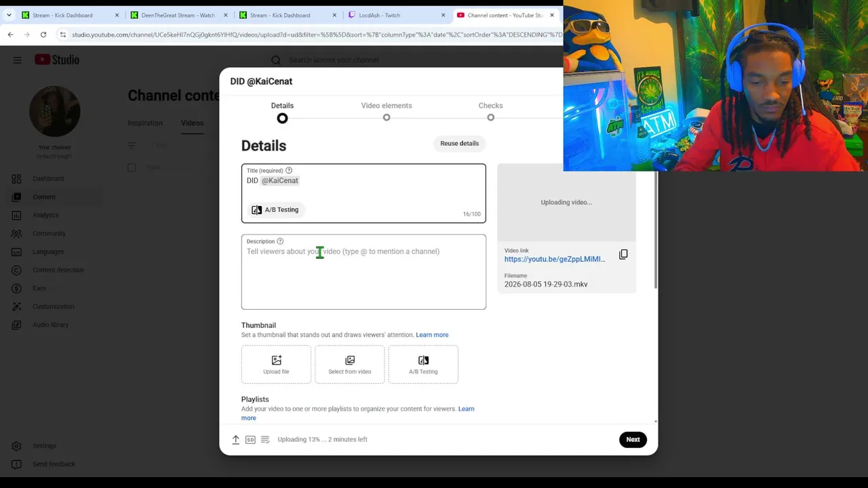Click the Uploading video preview area
Image resolution: width=868 pixels, height=488 pixels.
click(566, 202)
